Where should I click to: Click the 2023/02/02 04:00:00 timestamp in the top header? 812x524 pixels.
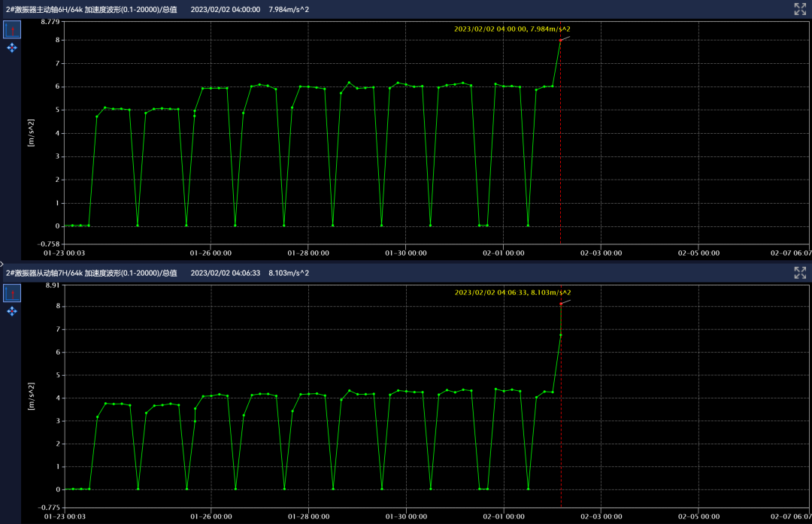click(226, 9)
